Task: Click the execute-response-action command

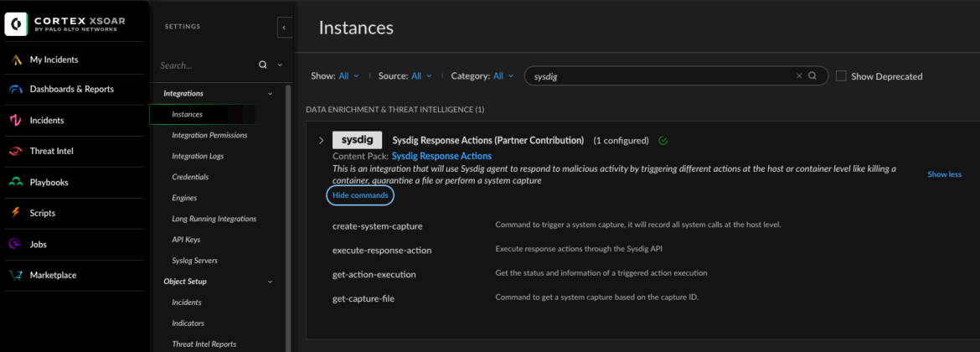Action: click(x=382, y=250)
